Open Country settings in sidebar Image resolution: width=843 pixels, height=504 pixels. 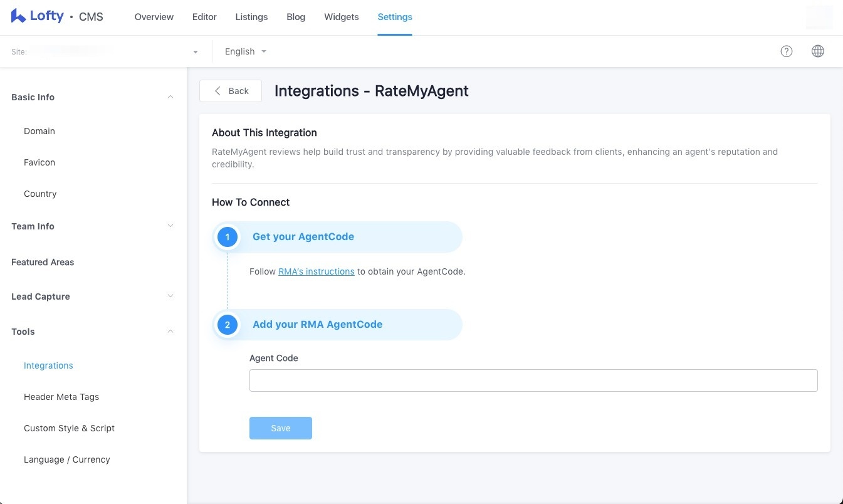point(40,194)
